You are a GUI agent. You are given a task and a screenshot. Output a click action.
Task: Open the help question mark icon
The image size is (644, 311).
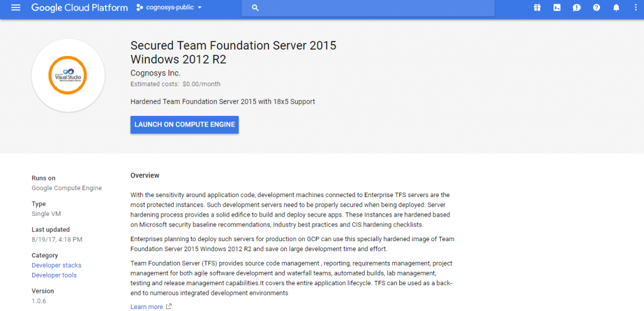(596, 8)
